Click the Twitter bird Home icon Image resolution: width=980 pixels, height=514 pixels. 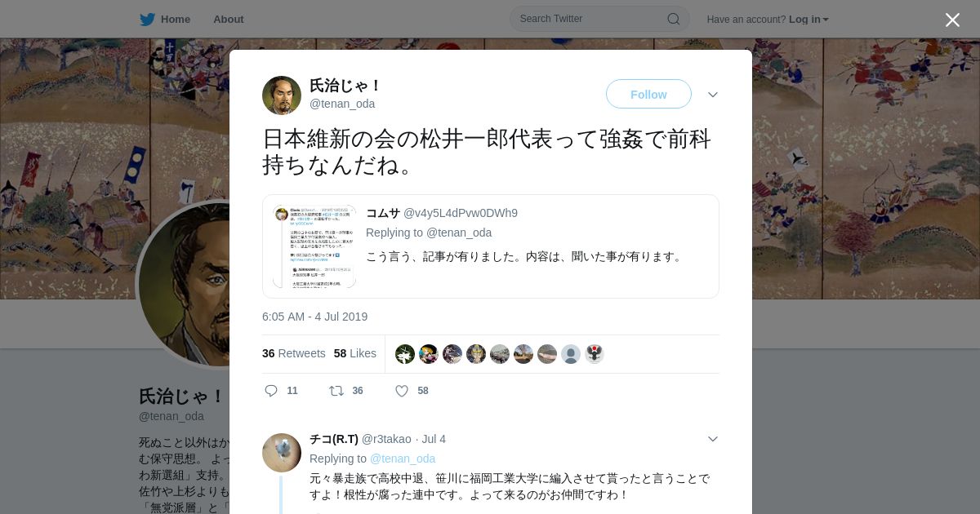(147, 19)
